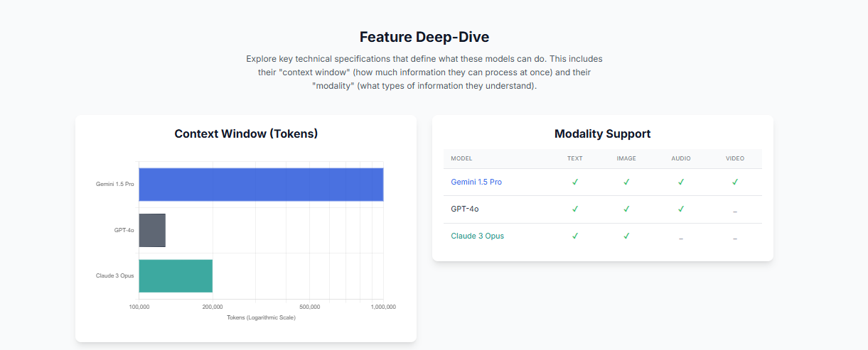868x350 pixels.
Task: Click the GPT-4o chart axis label
Action: 124,230
